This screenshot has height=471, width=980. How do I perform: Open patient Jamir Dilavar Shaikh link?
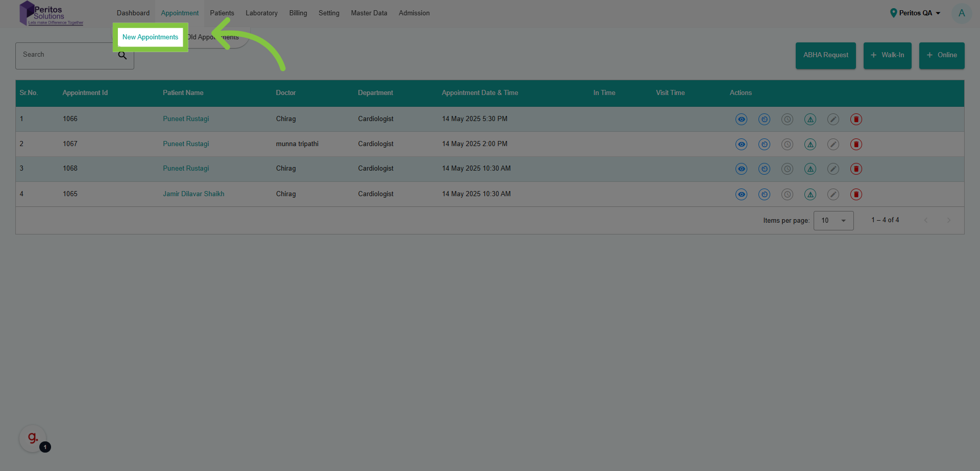pos(193,194)
